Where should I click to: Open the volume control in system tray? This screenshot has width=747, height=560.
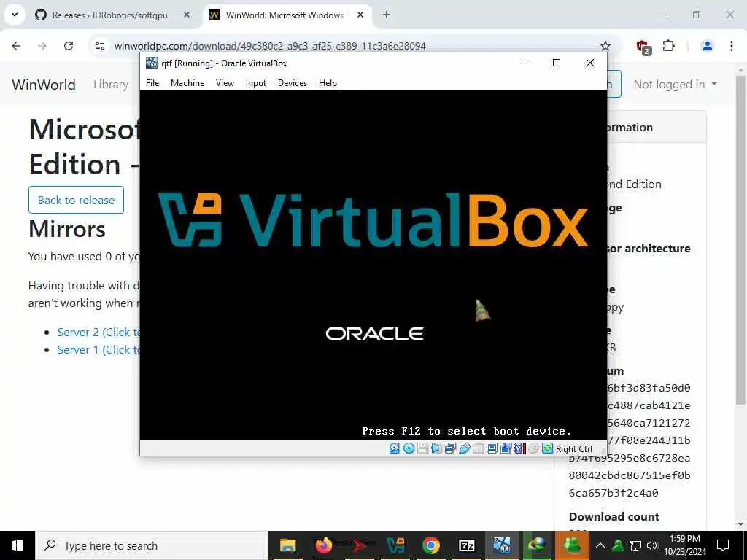point(652,545)
